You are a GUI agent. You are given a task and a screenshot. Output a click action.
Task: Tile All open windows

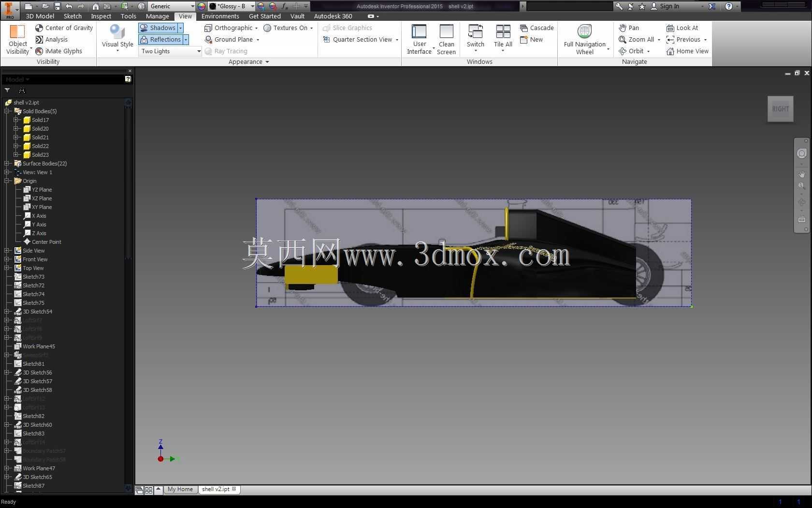pos(503,38)
